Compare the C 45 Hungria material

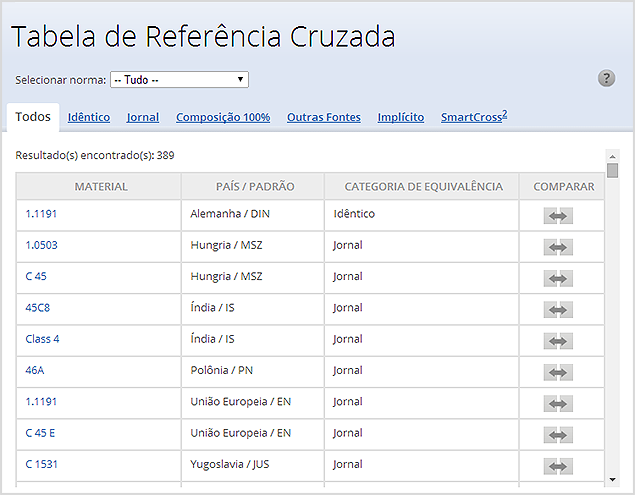(558, 278)
